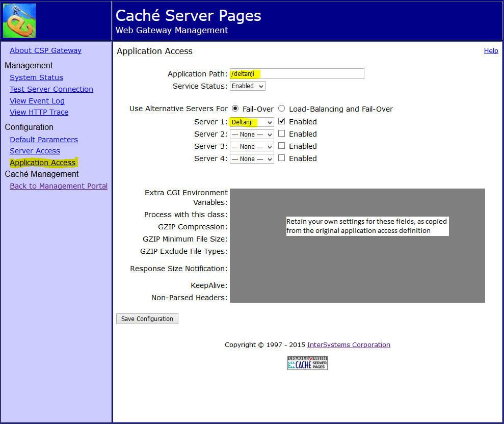The image size is (504, 424).
Task: Open the Server 4 selection dropdown
Action: point(252,159)
